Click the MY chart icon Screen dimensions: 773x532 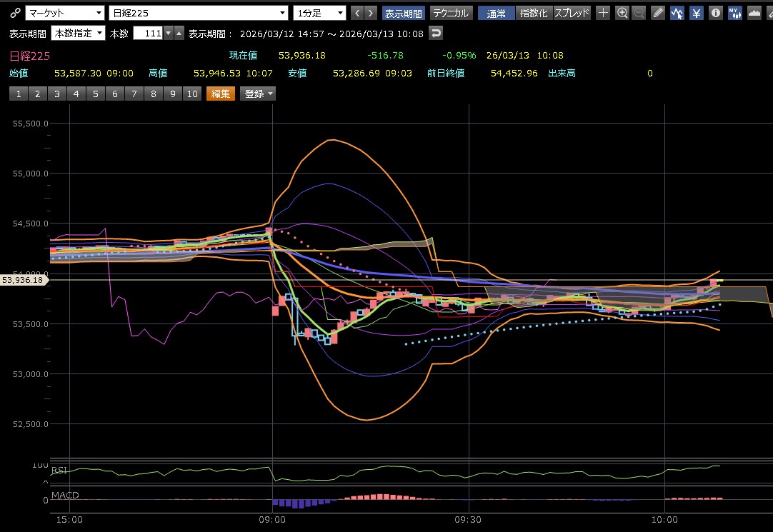(734, 13)
